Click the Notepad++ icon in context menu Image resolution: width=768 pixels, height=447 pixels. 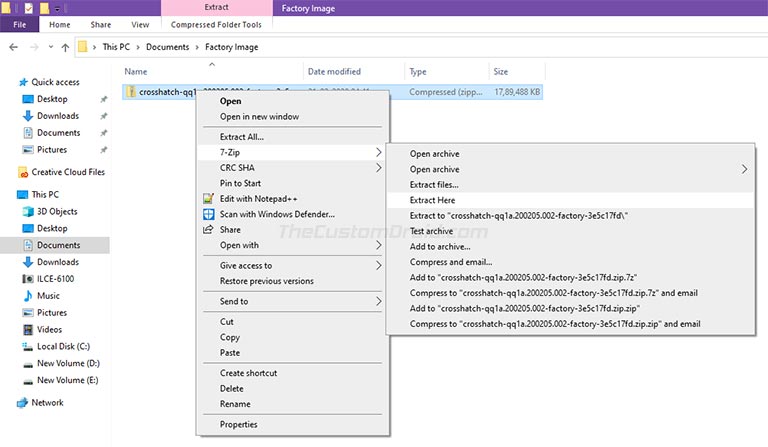click(208, 199)
